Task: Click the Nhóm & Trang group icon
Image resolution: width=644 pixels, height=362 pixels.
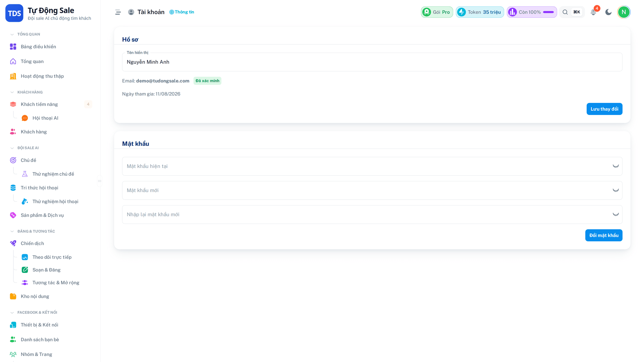Action: [13, 354]
